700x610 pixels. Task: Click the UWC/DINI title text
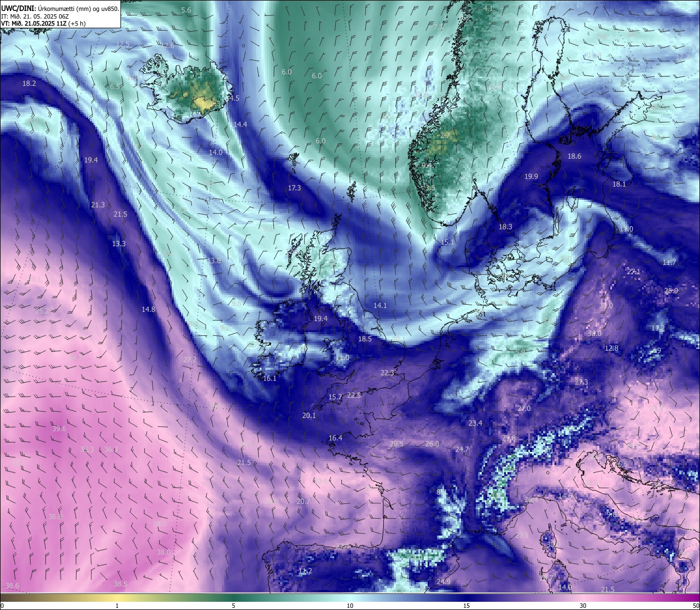pos(19,8)
